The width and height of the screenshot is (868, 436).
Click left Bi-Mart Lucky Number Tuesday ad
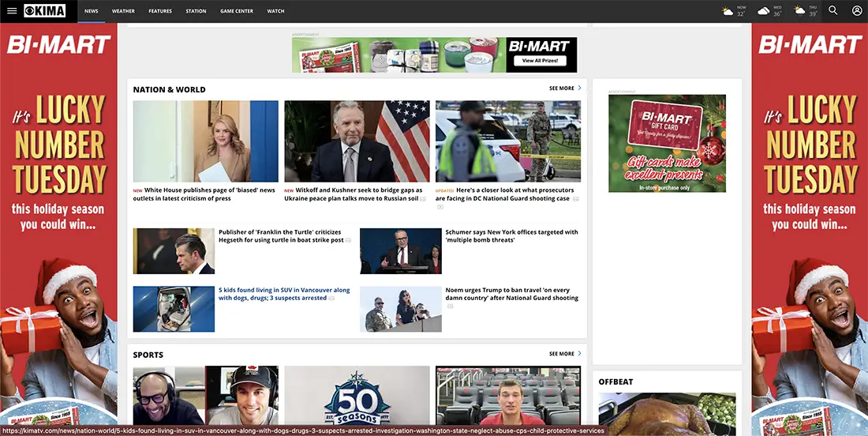[58, 224]
